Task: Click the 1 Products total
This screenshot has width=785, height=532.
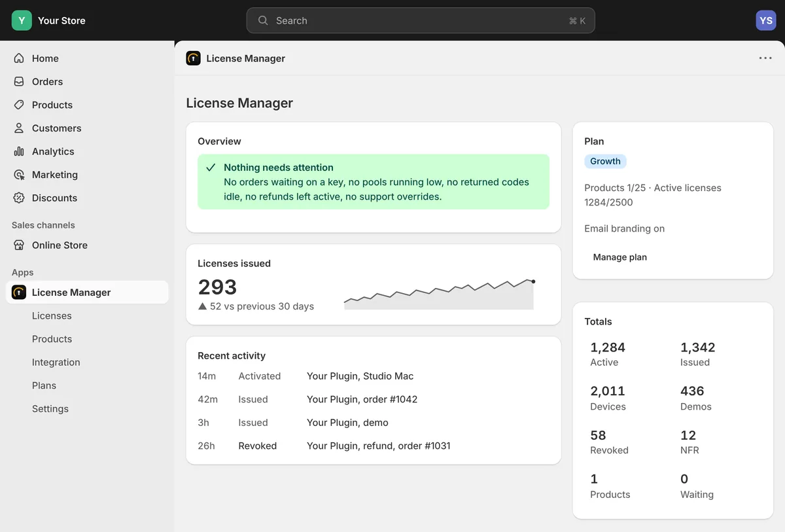Action: [610, 486]
